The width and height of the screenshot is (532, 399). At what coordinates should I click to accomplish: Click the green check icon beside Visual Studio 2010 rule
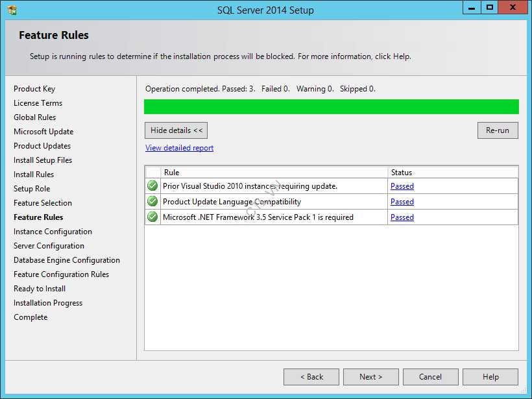tap(152, 186)
